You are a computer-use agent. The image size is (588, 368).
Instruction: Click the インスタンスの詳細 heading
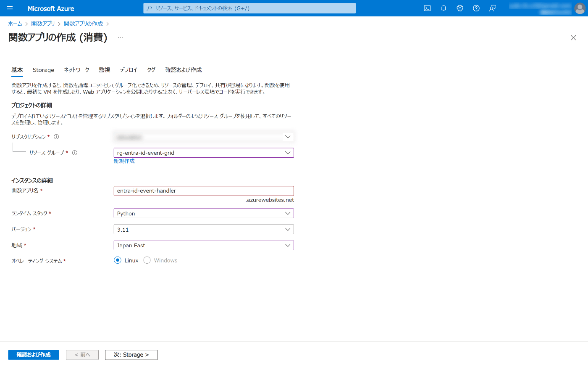coord(32,180)
